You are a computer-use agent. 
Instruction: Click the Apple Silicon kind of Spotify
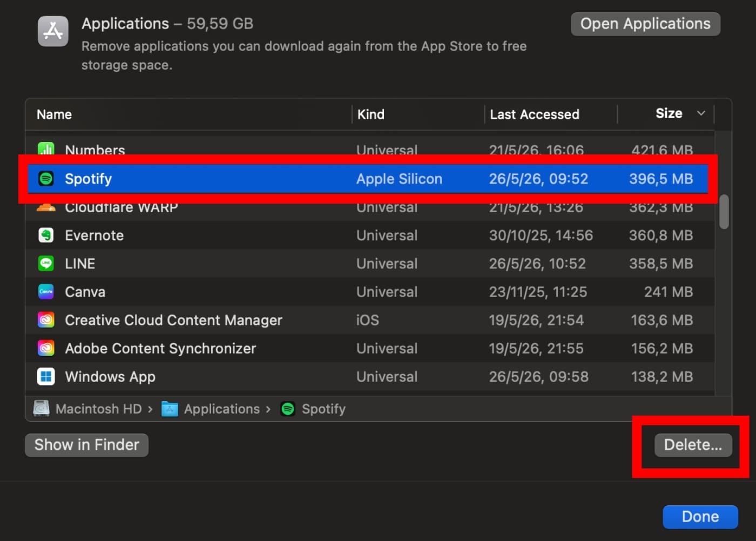[x=399, y=179]
